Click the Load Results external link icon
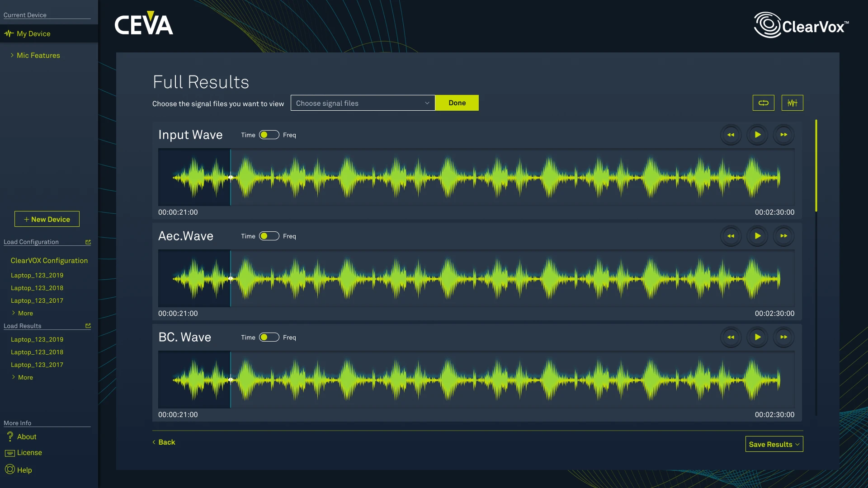Screen dimensions: 868x488 pyautogui.click(x=88, y=326)
